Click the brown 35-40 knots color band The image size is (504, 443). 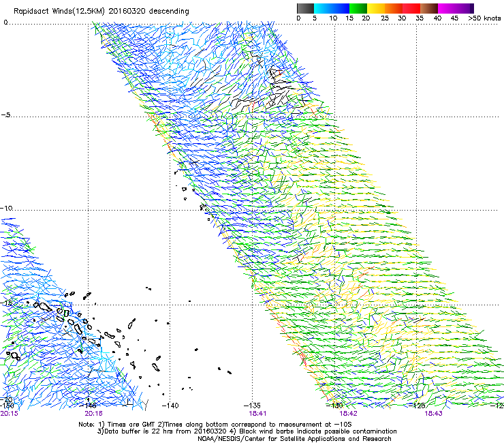point(429,8)
